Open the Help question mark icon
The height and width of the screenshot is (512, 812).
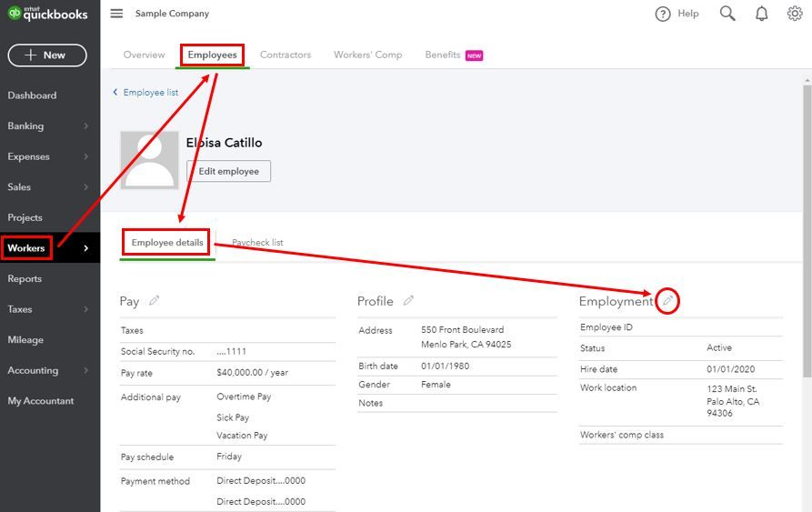pyautogui.click(x=662, y=14)
